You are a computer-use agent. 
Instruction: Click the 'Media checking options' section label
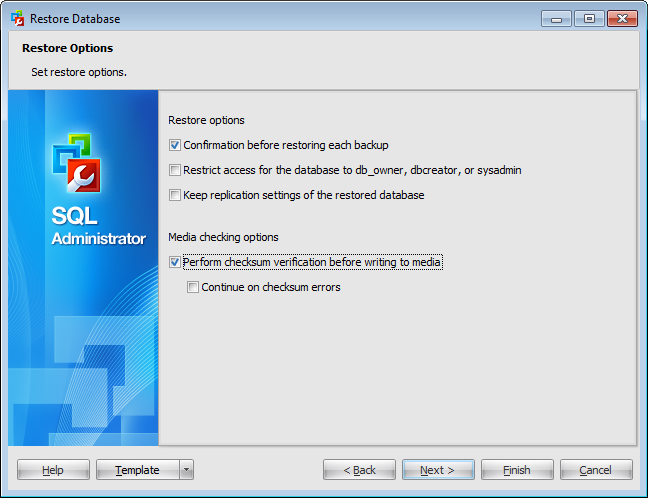(223, 237)
